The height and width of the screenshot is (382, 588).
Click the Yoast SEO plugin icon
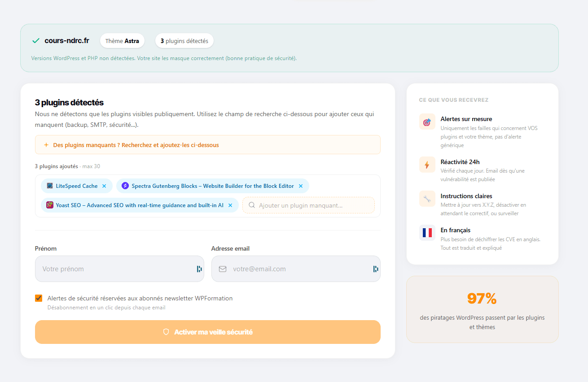[49, 205]
